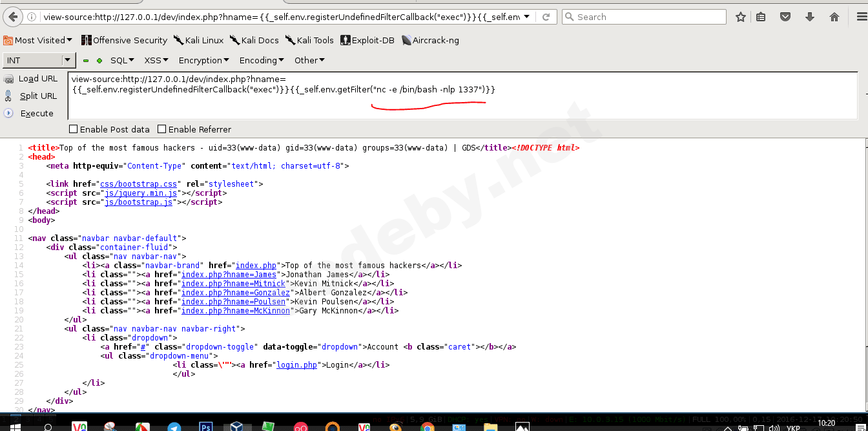Expand the Encryption dropdown menu
The width and height of the screenshot is (868, 431).
point(203,60)
